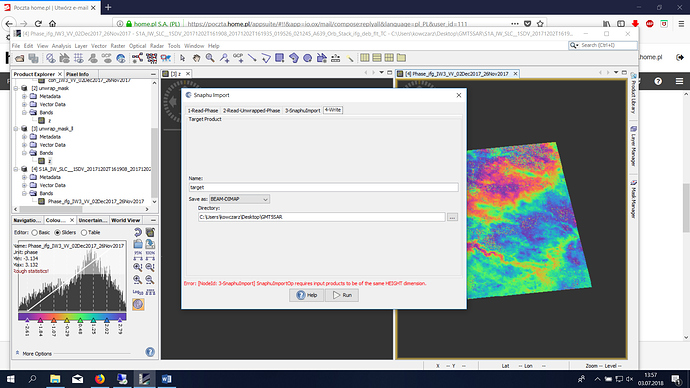Click the Help button in Snaphu Import
This screenshot has height=388, width=690.
(306, 295)
